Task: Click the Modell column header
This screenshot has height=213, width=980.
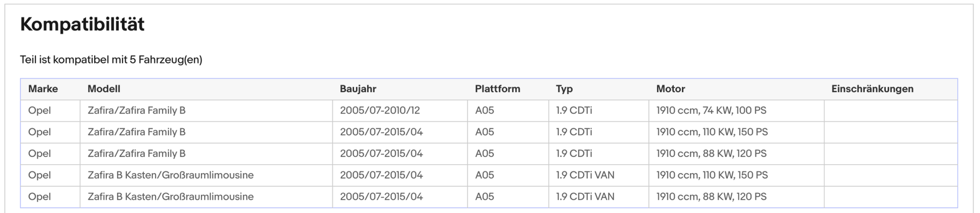Action: [104, 89]
